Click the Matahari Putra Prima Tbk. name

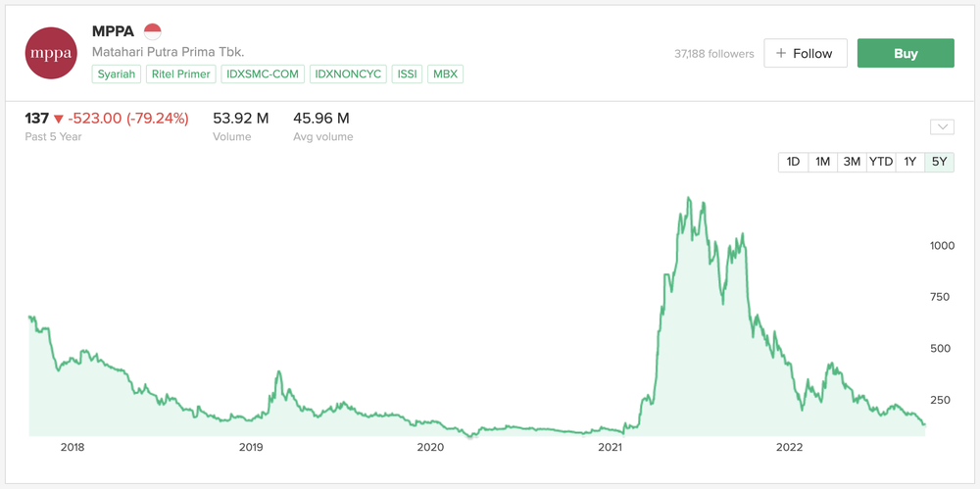coord(169,52)
